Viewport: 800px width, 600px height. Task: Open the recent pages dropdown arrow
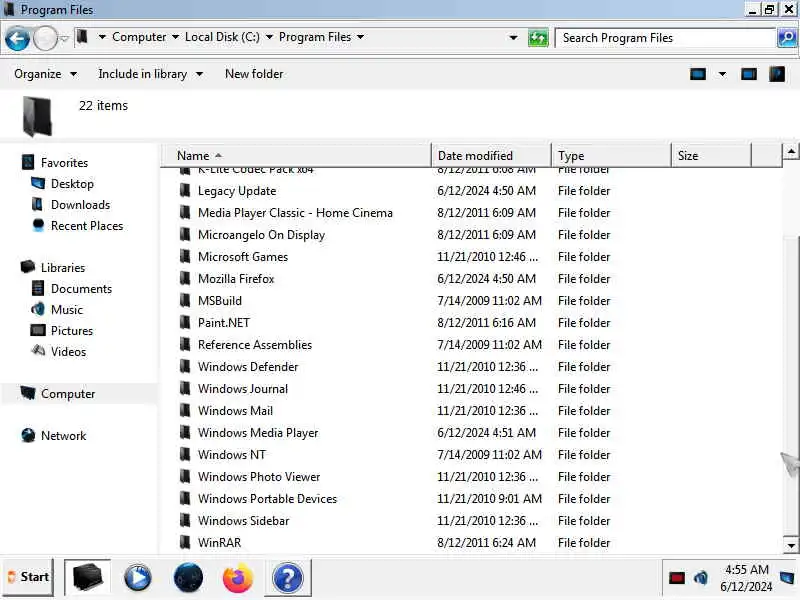click(64, 39)
